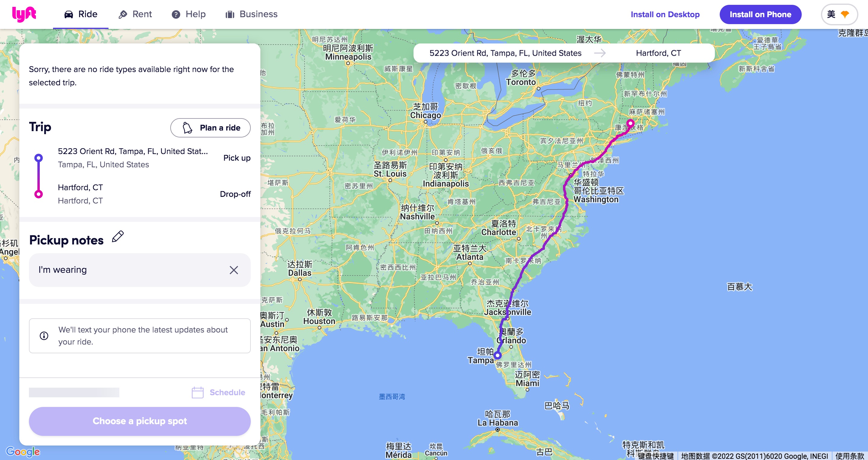Click the Lyft logo
The height and width of the screenshot is (460, 868).
pos(24,14)
